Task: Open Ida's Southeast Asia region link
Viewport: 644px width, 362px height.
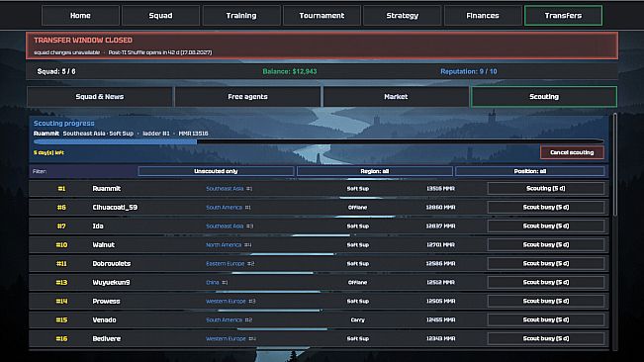Action: coord(225,226)
